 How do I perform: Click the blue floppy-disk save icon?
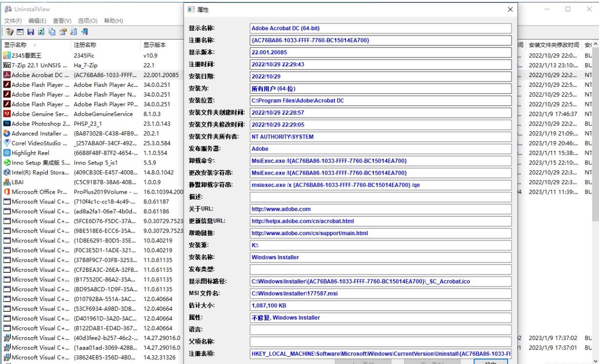point(30,32)
